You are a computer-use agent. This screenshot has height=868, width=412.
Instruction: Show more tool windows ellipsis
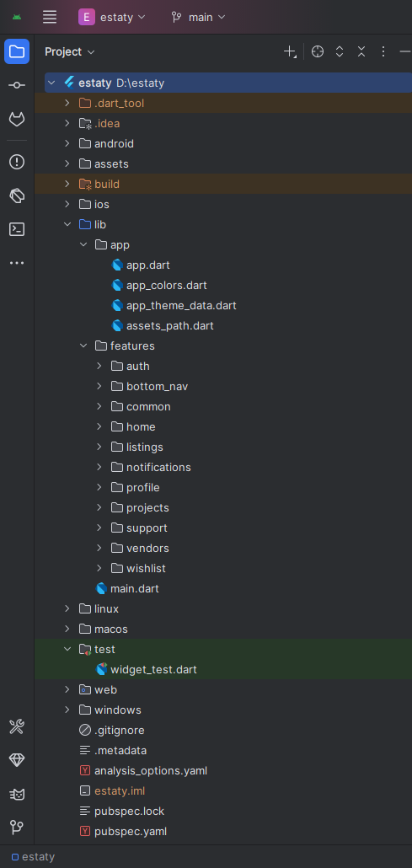coord(17,263)
